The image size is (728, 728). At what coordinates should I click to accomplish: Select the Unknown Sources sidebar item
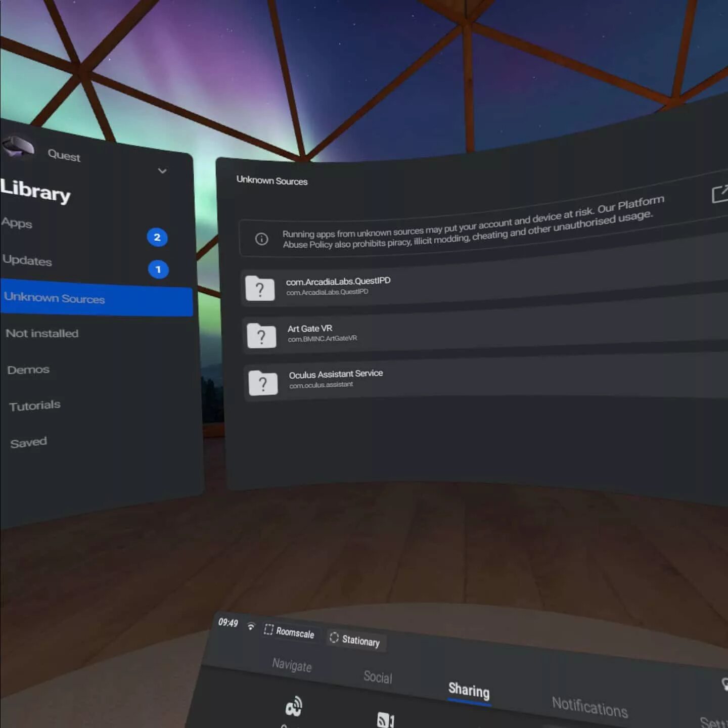coord(96,298)
